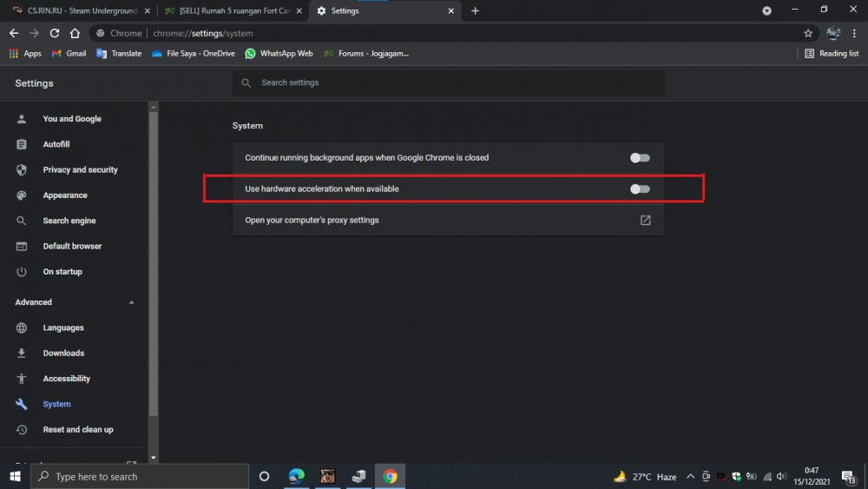Click the Autofill clipboard icon
The image size is (868, 489).
pyautogui.click(x=22, y=144)
